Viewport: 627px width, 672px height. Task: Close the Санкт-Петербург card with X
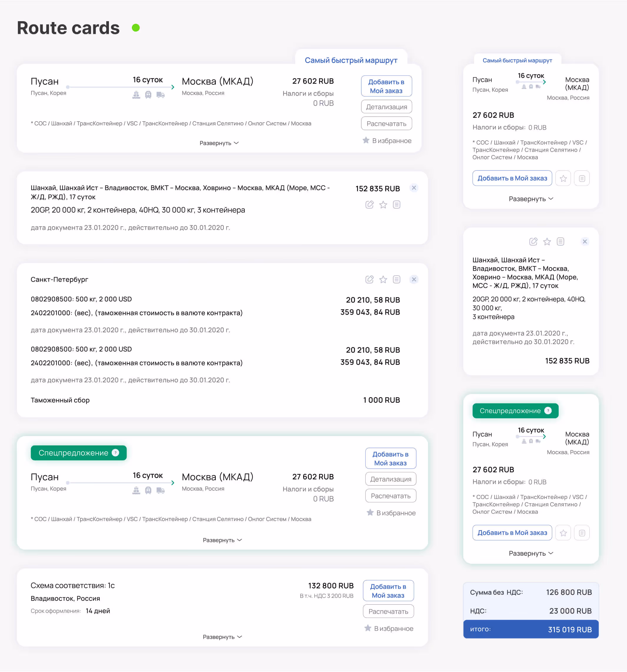coord(414,279)
